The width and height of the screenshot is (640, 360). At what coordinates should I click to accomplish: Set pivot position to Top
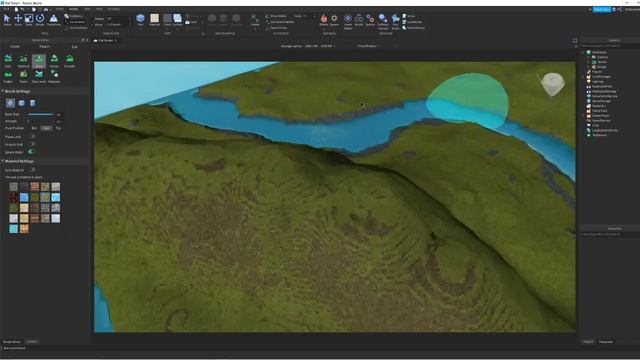click(x=58, y=128)
